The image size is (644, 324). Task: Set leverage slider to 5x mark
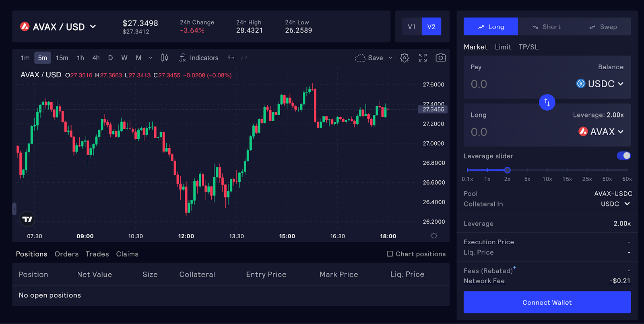pyautogui.click(x=527, y=170)
